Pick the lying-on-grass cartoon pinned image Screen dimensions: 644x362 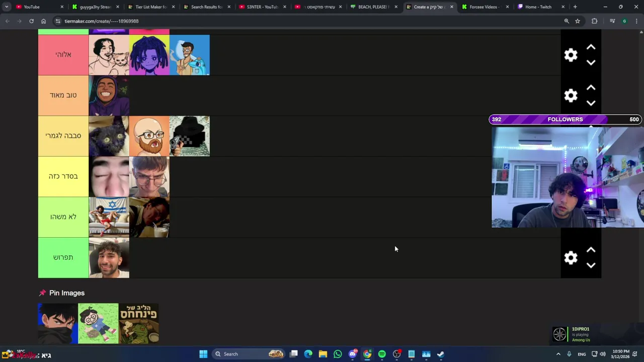point(98,323)
